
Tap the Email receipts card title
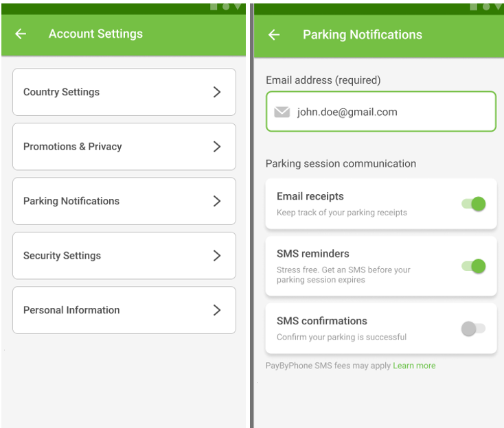pyautogui.click(x=310, y=196)
